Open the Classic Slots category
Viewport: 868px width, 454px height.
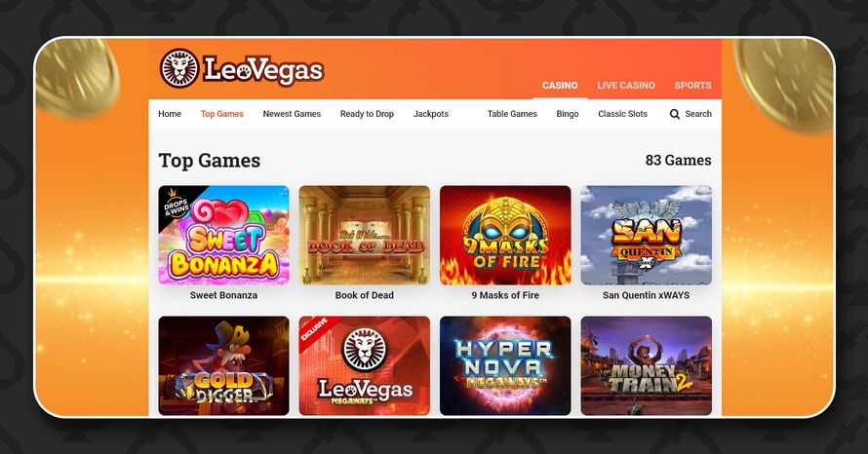click(x=623, y=114)
